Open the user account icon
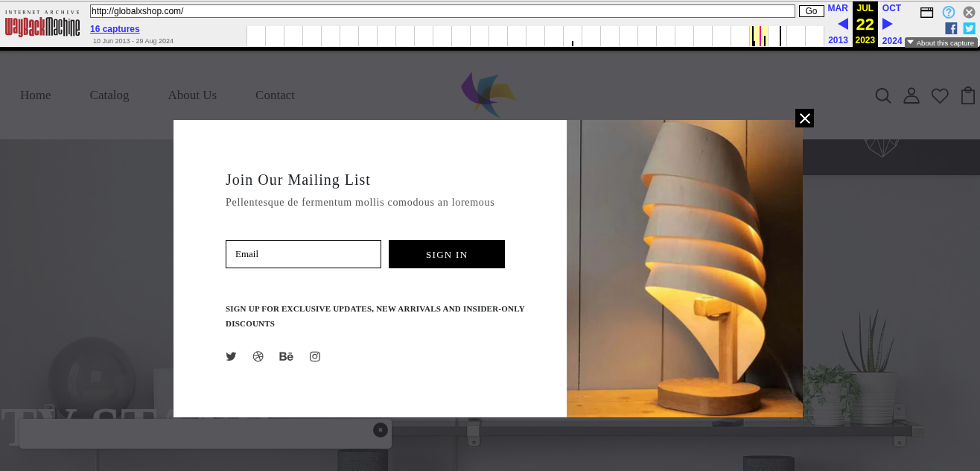 point(911,95)
